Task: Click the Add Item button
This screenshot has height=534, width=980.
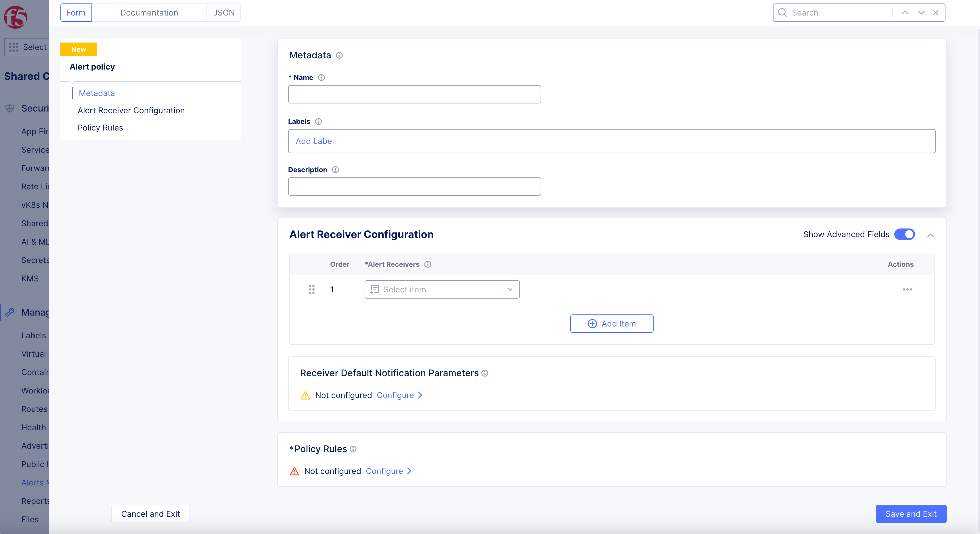Action: [x=611, y=323]
